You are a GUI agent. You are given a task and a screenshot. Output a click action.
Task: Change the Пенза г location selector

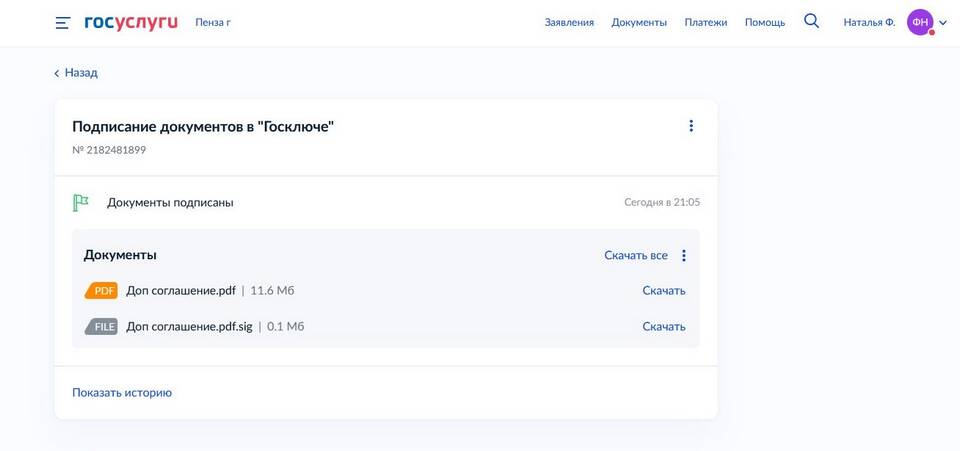(212, 22)
